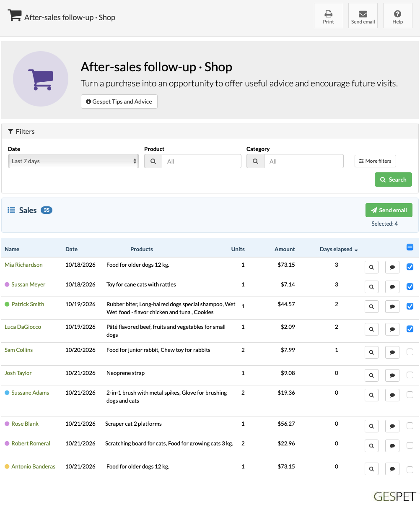Click amount $56.27 in Rose Blank row

[x=286, y=424]
